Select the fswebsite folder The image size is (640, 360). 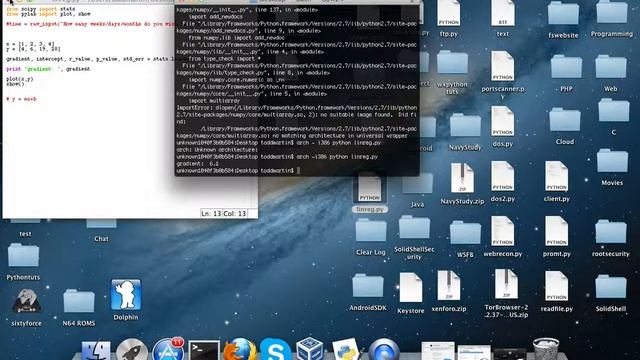[563, 13]
